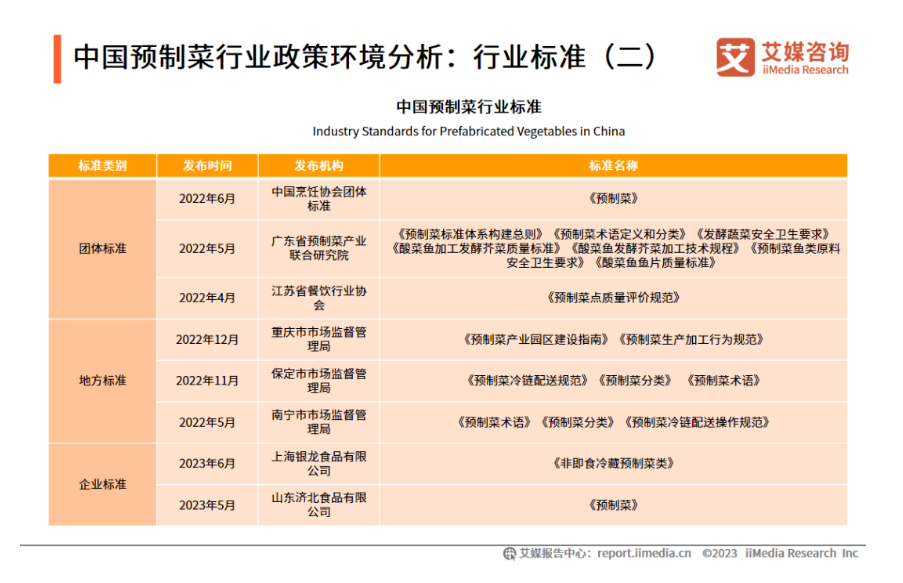Click the 标准名称 column header
The width and height of the screenshot is (903, 583).
[613, 166]
